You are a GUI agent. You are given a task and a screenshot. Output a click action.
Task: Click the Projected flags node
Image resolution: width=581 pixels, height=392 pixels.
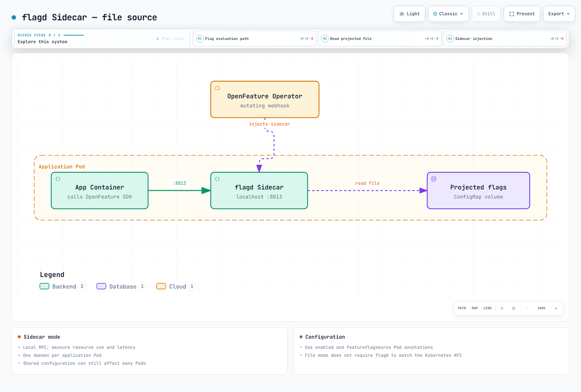(478, 191)
